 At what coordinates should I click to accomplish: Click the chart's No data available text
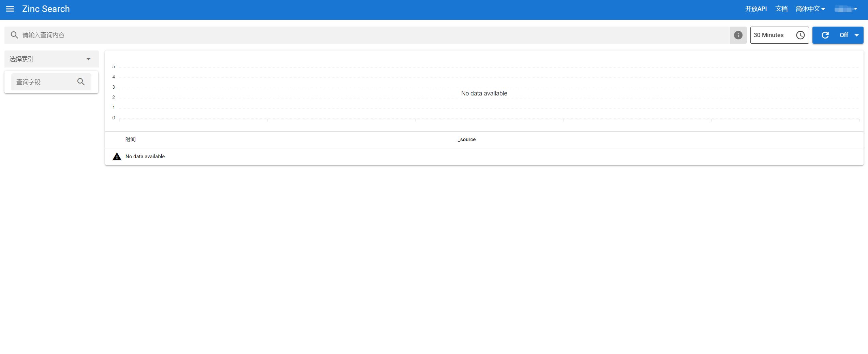pyautogui.click(x=484, y=93)
